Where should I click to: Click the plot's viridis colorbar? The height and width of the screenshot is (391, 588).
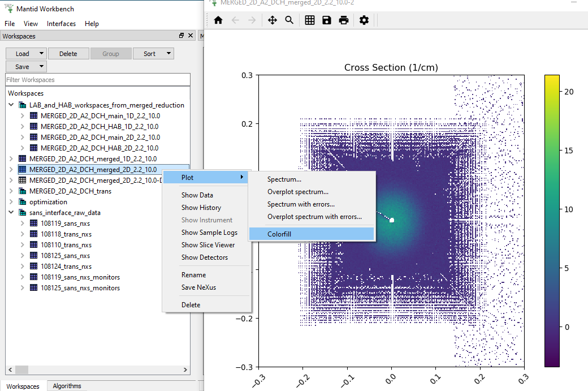coord(552,221)
